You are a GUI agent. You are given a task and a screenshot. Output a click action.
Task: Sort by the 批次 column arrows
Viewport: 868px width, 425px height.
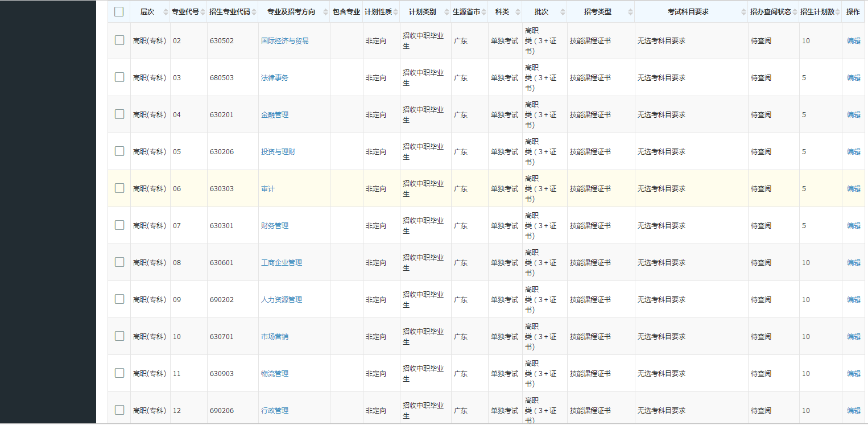[563, 12]
